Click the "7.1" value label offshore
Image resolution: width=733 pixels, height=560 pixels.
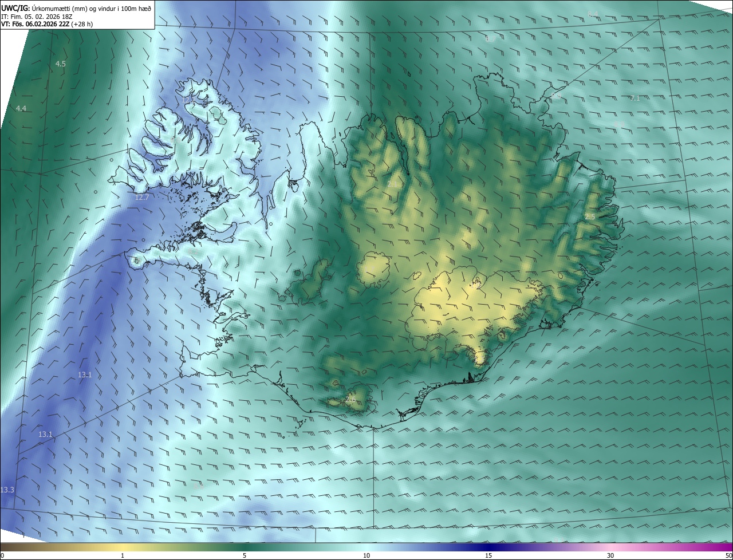[x=635, y=98]
